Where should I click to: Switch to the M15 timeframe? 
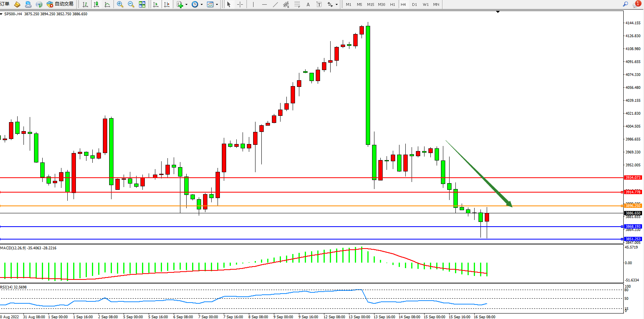pos(370,5)
